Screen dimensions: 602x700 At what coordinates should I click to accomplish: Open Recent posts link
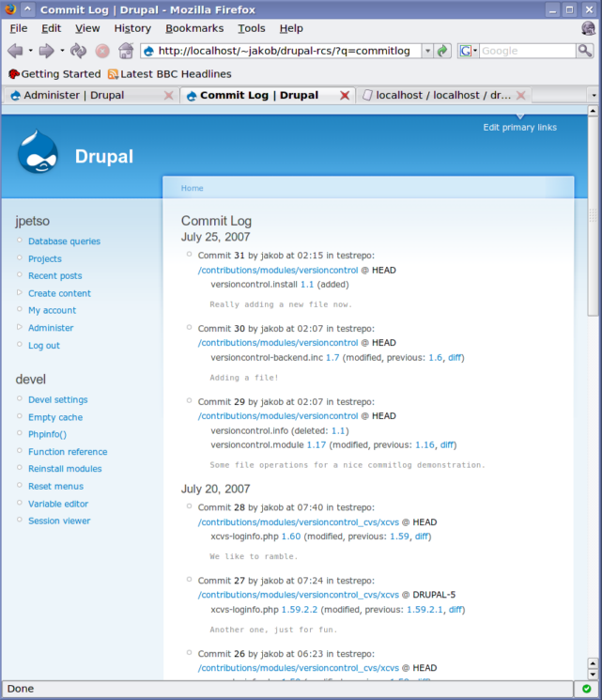coord(54,276)
